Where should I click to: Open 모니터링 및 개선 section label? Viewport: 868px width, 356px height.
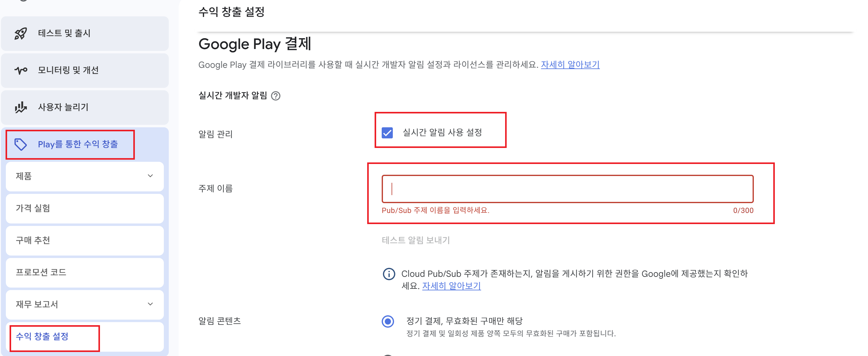[x=68, y=70]
